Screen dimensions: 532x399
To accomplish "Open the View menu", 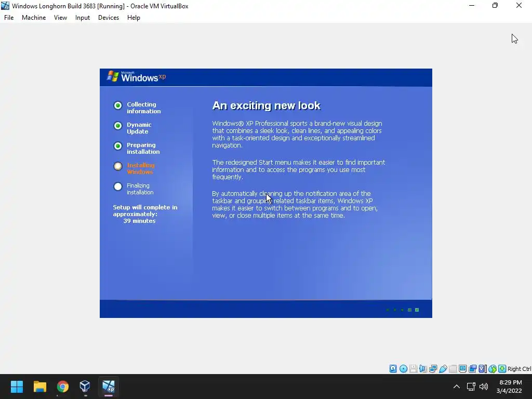I will coord(60,18).
